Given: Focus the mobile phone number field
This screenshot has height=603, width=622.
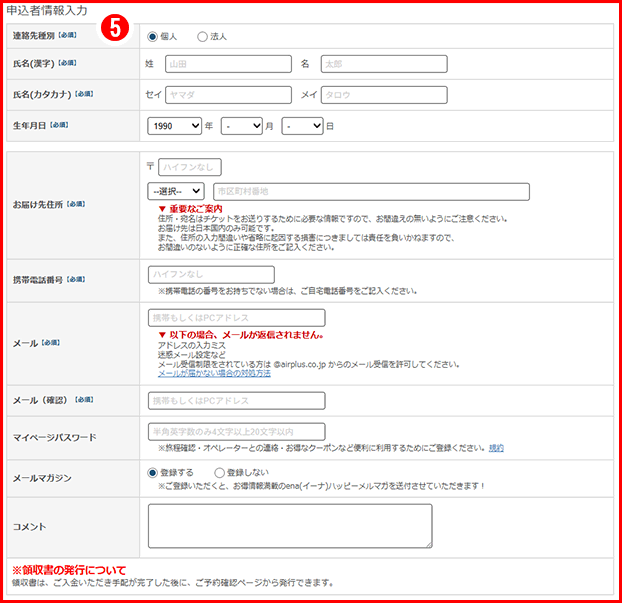Looking at the screenshot, I should click(210, 274).
